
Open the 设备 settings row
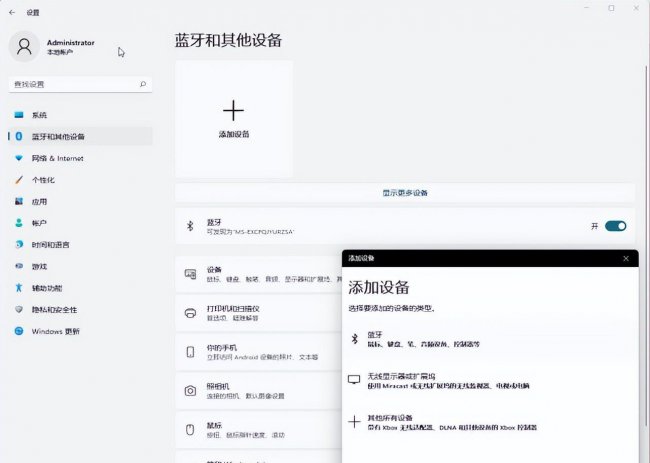point(259,274)
